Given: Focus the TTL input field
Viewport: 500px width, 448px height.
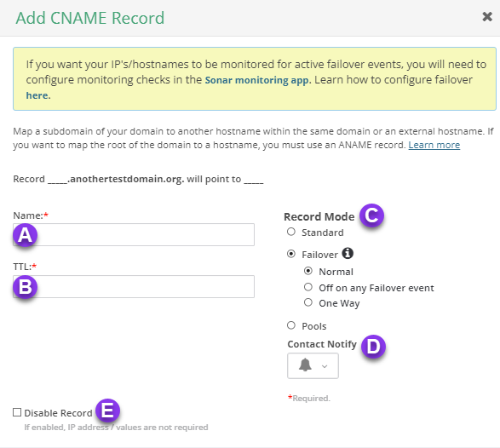Looking at the screenshot, I should pyautogui.click(x=134, y=287).
